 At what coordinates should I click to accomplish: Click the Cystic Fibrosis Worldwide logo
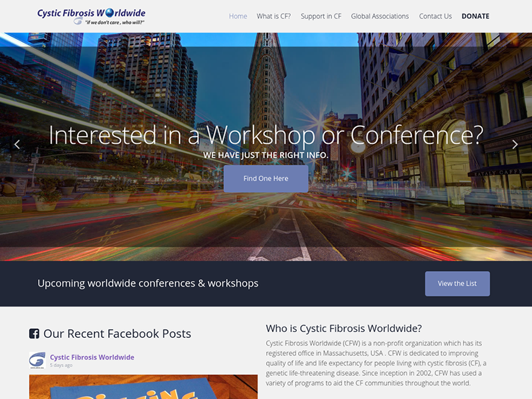pos(91,16)
